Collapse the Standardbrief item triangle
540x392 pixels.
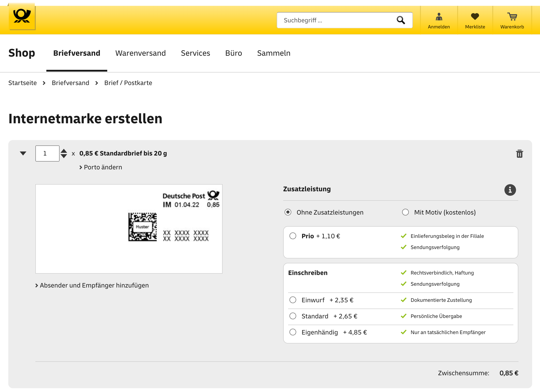click(x=23, y=153)
